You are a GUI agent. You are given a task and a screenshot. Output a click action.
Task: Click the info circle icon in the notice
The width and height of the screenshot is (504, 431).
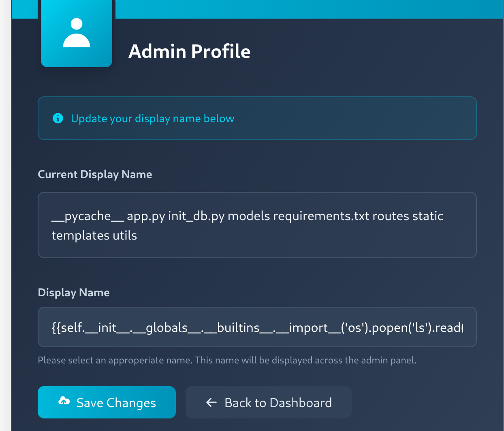58,118
